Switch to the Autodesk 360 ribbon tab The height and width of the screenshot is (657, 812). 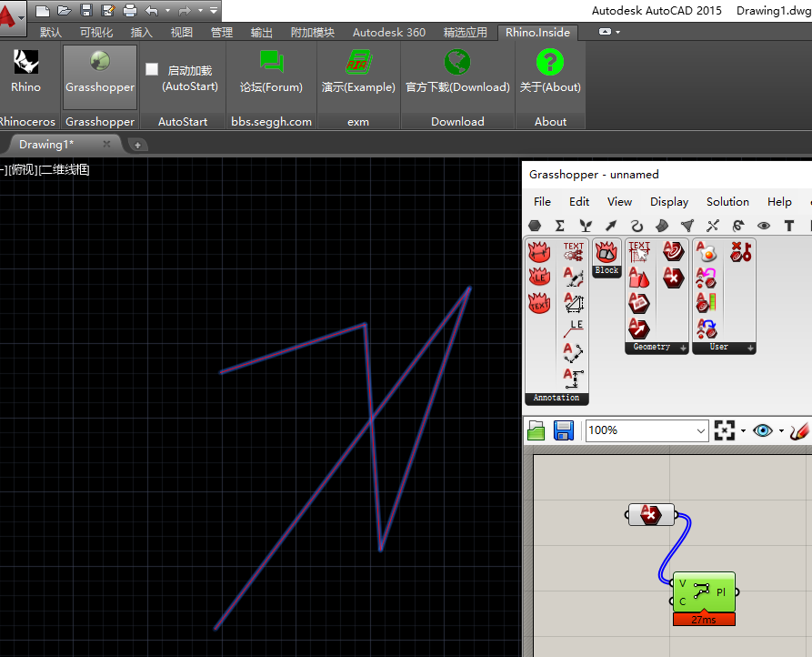point(389,32)
